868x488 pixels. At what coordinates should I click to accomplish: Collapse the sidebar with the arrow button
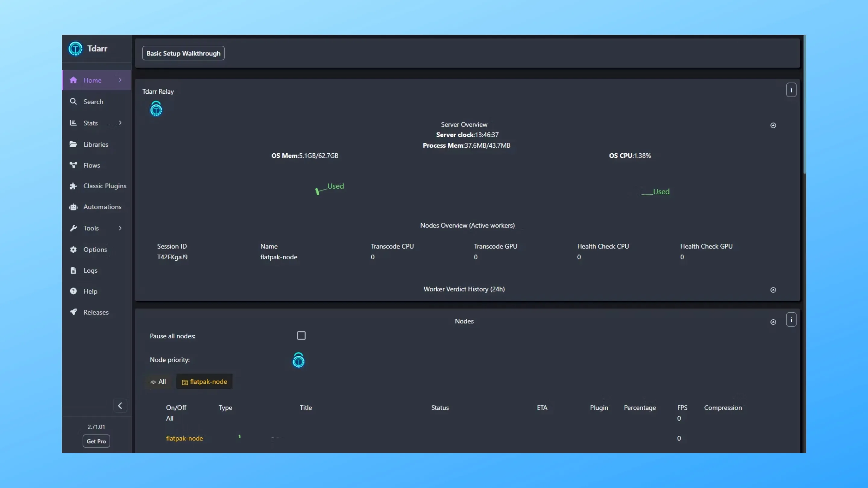coord(120,405)
